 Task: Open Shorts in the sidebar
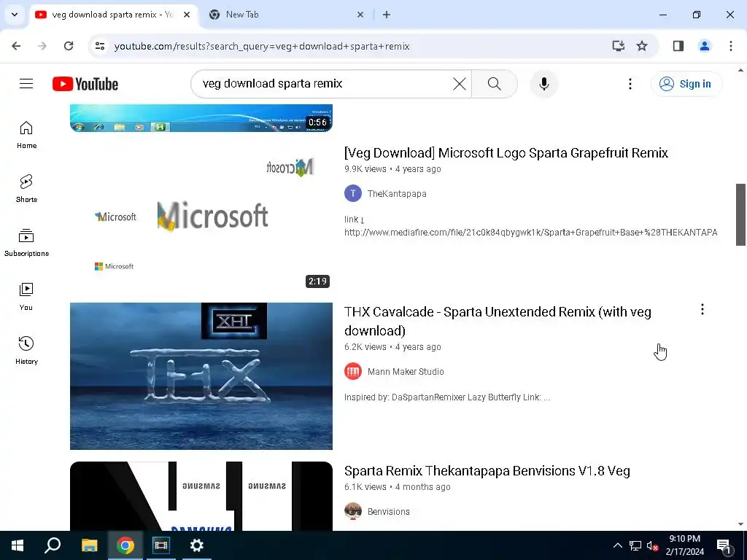[26, 189]
